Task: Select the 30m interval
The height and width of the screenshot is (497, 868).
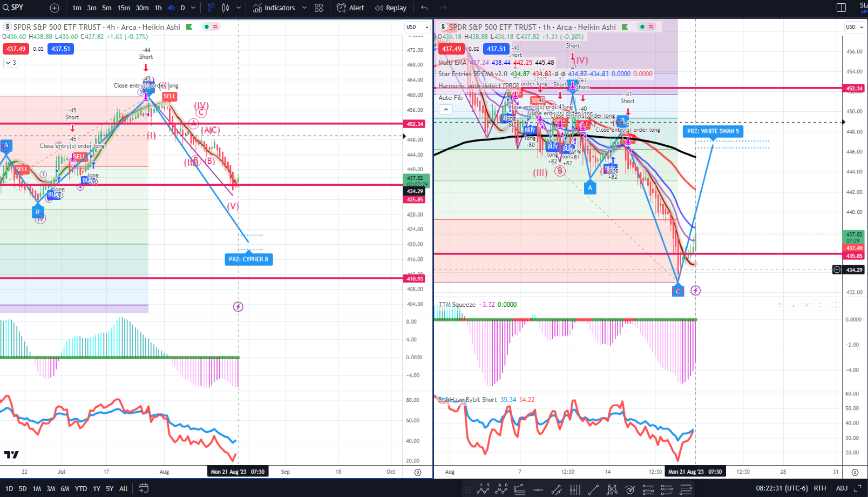Action: 142,8
